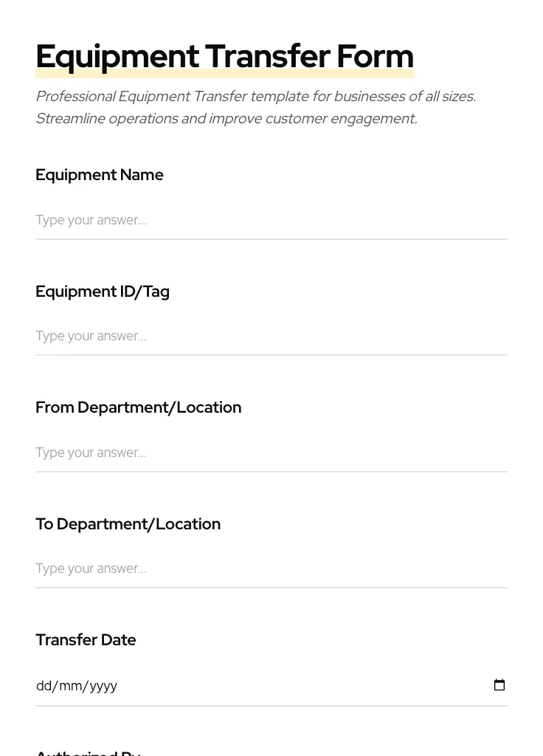Click the partially visible "Authorized By" label
The width and height of the screenshot is (543, 756).
88,752
